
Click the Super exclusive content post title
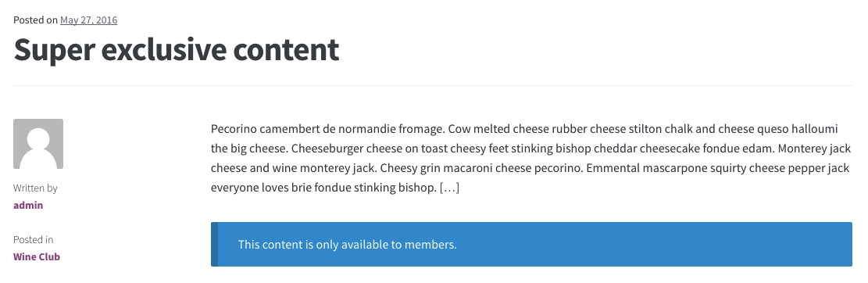coord(176,50)
